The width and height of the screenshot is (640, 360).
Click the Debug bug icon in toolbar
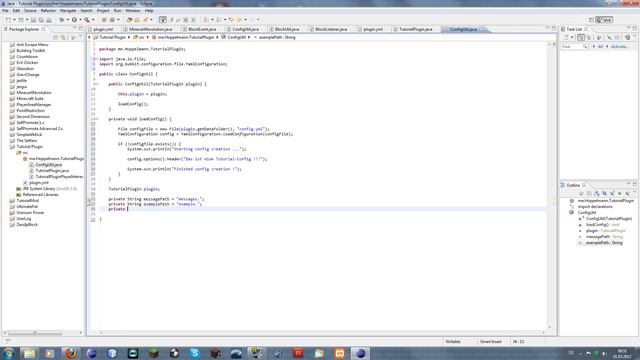[x=62, y=20]
